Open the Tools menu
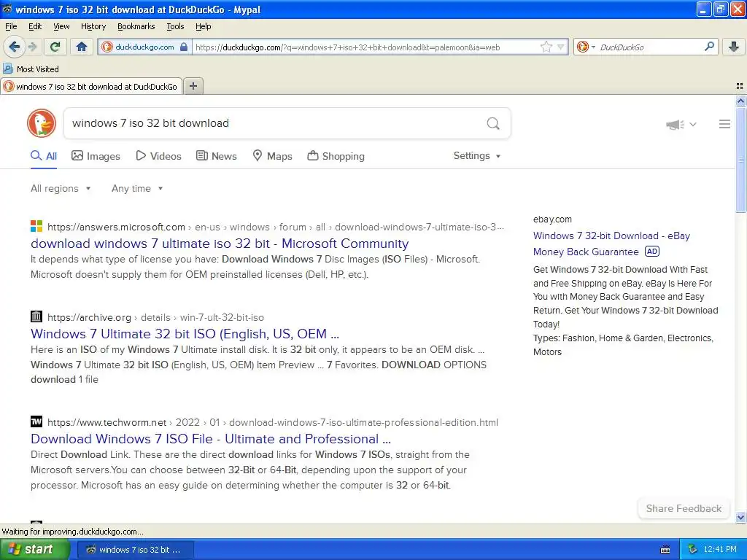The image size is (747, 560). 175,26
